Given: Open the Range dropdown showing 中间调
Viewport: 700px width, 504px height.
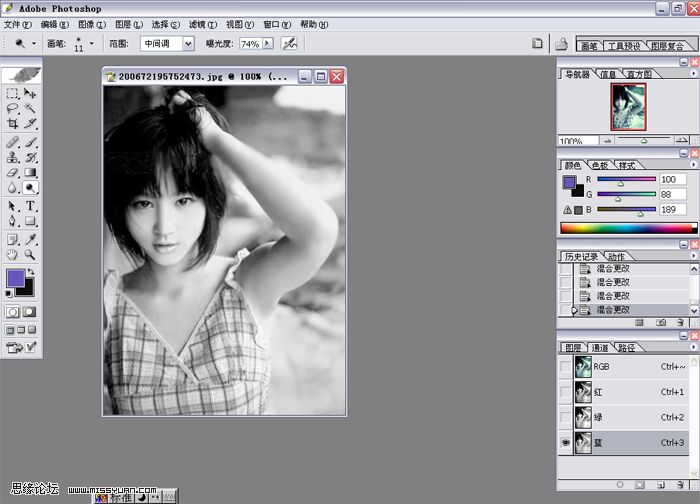Looking at the screenshot, I should 166,44.
